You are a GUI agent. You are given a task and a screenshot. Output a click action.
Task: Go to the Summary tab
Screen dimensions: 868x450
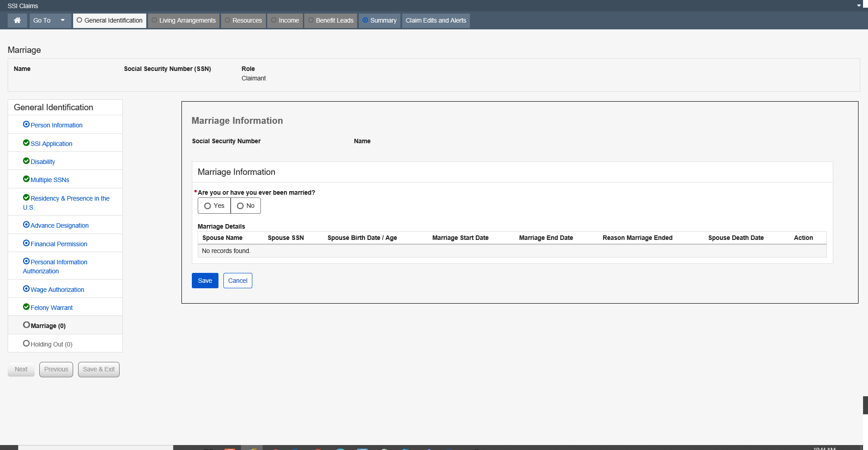tap(379, 20)
